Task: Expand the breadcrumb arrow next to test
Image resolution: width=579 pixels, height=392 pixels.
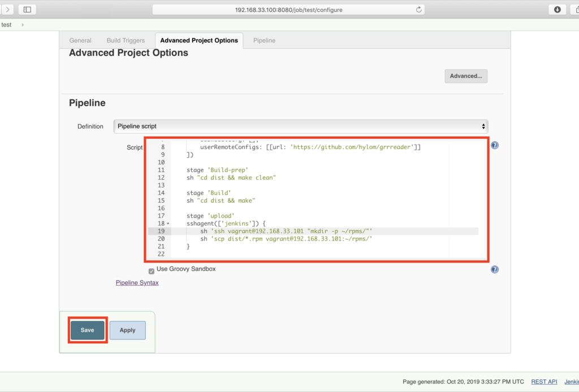Action: [23, 25]
